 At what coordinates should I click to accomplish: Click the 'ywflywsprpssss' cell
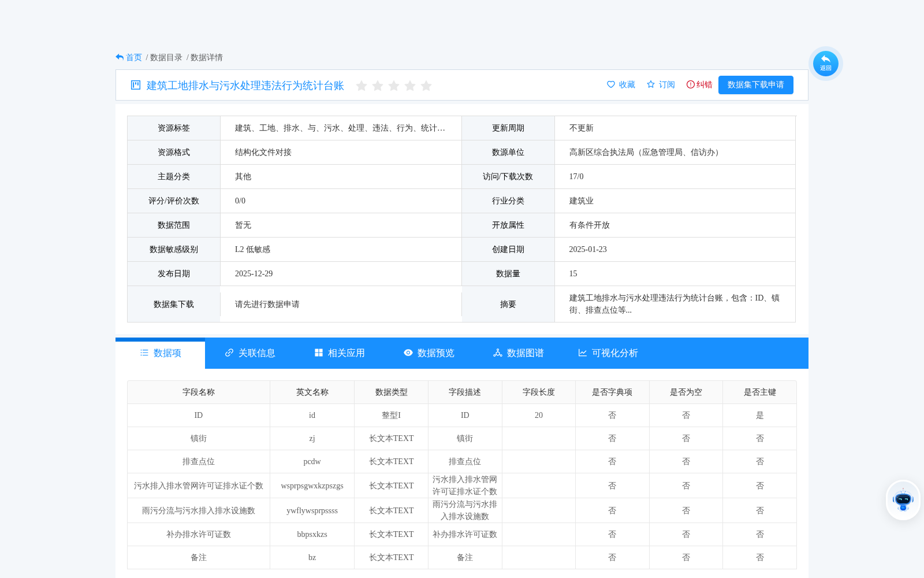[x=312, y=511]
